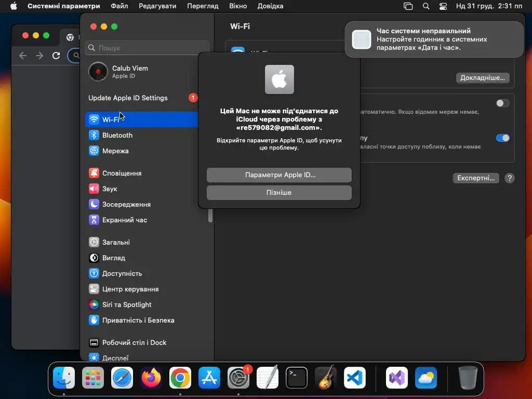
Task: Click the date and time in menu bar
Action: pyautogui.click(x=489, y=6)
